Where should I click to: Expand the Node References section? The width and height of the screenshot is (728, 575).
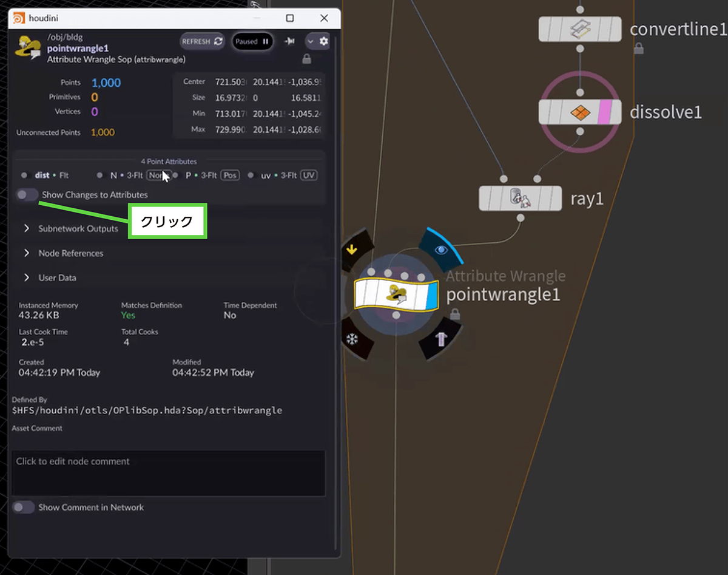[x=27, y=253]
